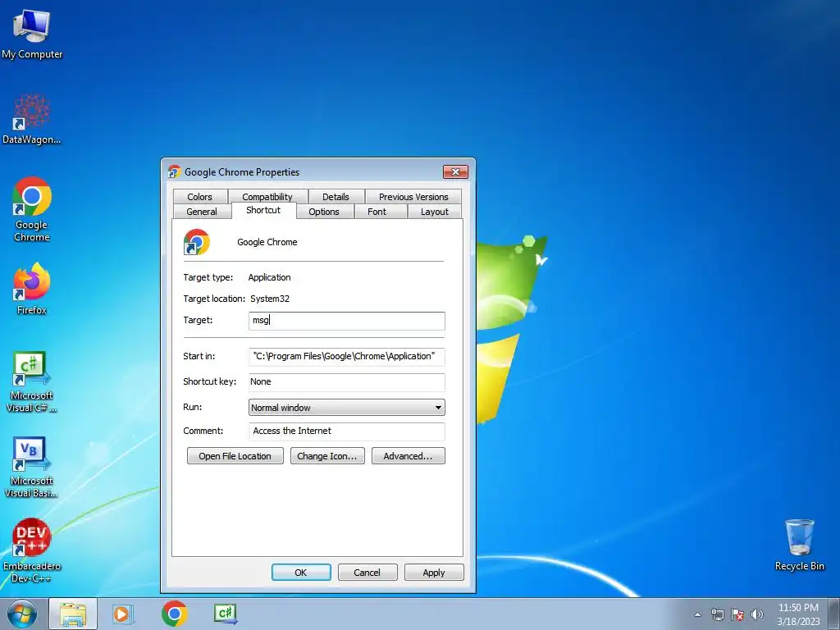The height and width of the screenshot is (630, 840).
Task: Close the Google Chrome Properties dialog
Action: pos(456,172)
